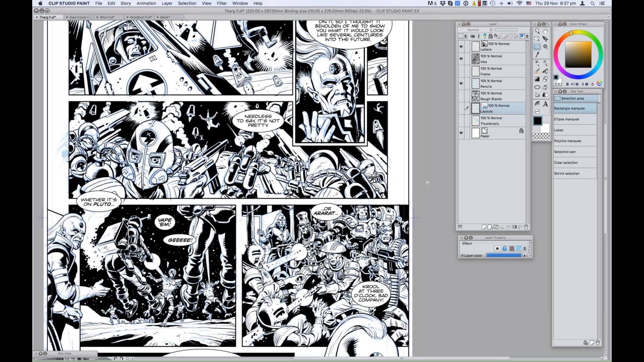Select the Auto select magic wand tool
The height and width of the screenshot is (362, 644).
click(x=545, y=47)
